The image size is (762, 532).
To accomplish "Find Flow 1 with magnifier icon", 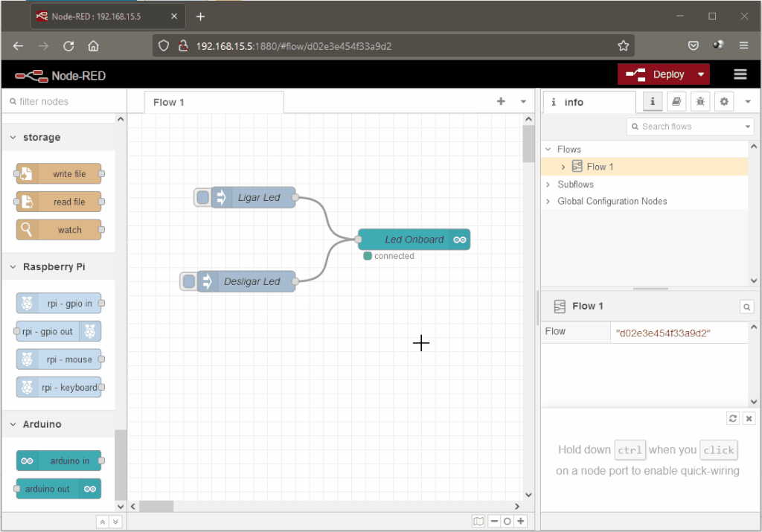I will [x=747, y=307].
